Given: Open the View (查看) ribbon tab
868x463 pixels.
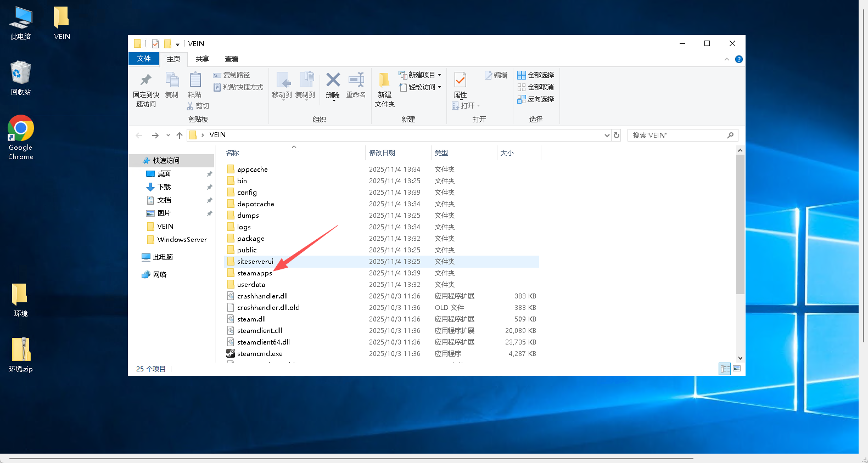Looking at the screenshot, I should (231, 59).
